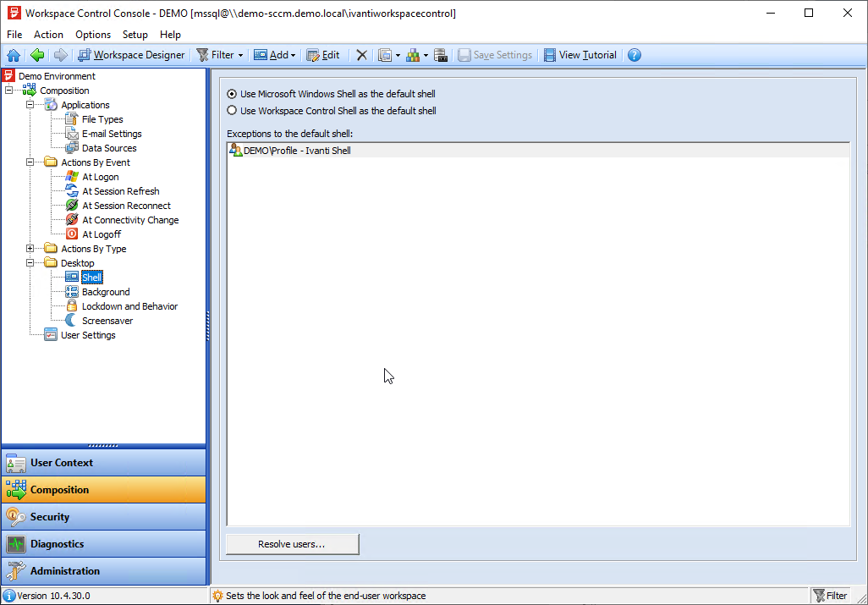Viewport: 868px width, 605px height.
Task: Select Use Workspace Control Shell as default
Action: (232, 111)
